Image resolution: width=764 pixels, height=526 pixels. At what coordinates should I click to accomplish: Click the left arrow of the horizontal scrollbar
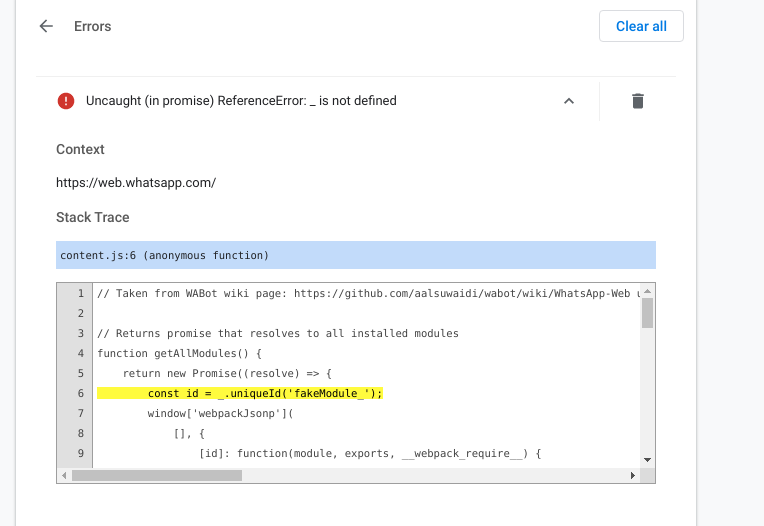pos(64,475)
